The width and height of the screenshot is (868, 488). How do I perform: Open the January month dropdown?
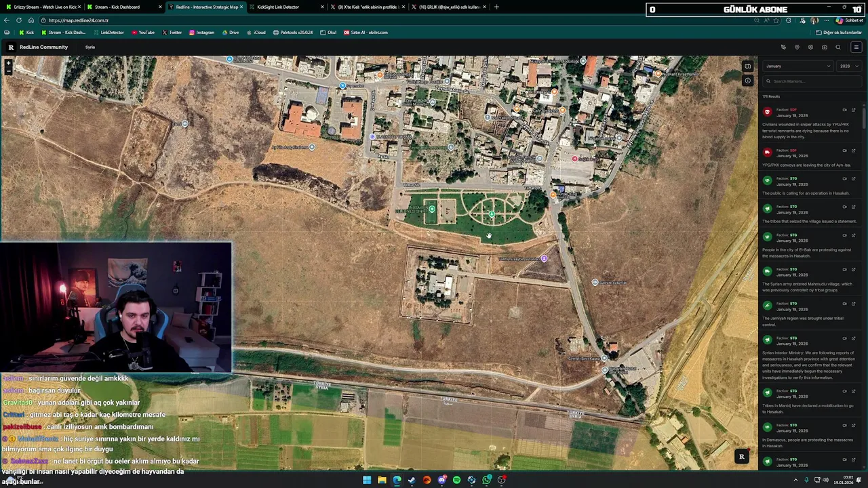coord(798,66)
